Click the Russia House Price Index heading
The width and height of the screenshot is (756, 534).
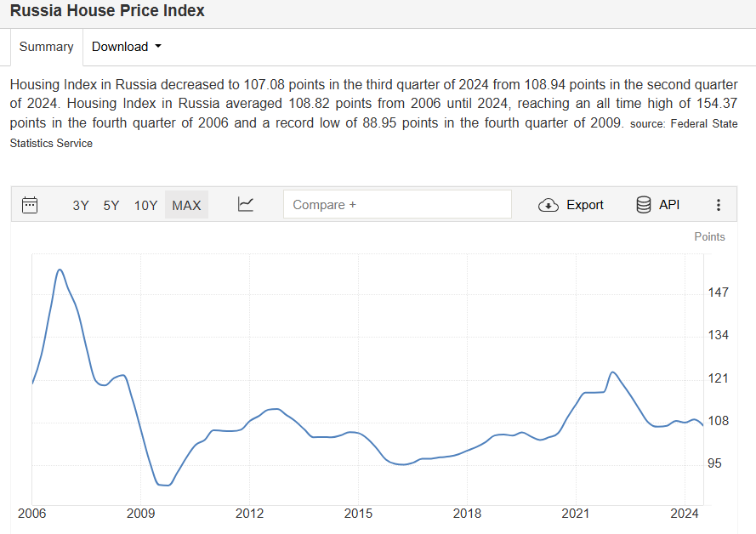tap(107, 10)
